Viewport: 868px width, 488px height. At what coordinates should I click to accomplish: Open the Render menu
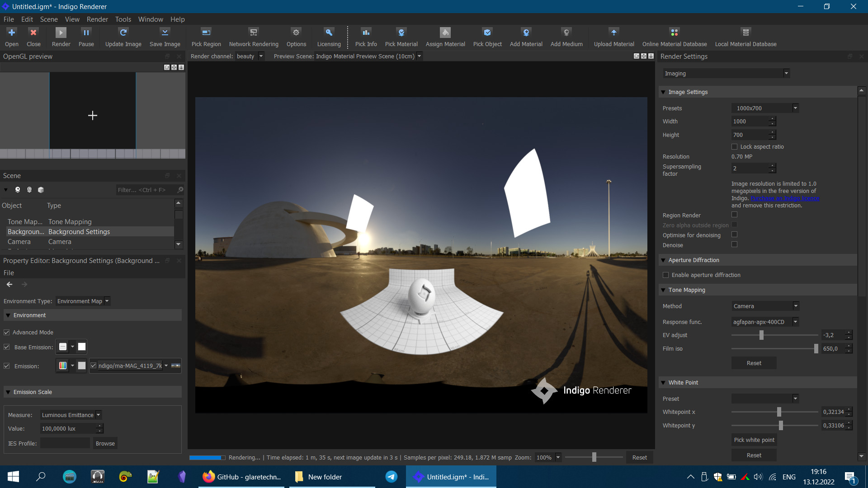[x=97, y=19]
